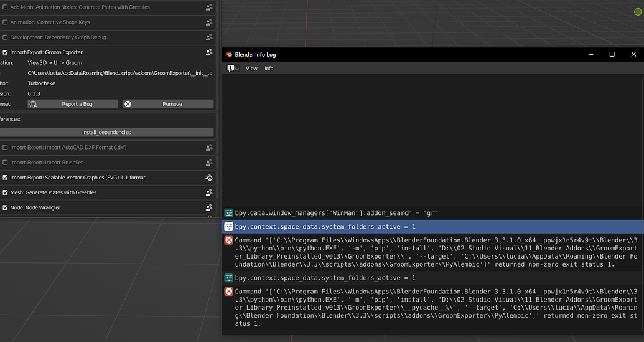Image resolution: width=644 pixels, height=342 pixels.
Task: Click community icon on Mesh Greebles row
Action: pyautogui.click(x=209, y=192)
